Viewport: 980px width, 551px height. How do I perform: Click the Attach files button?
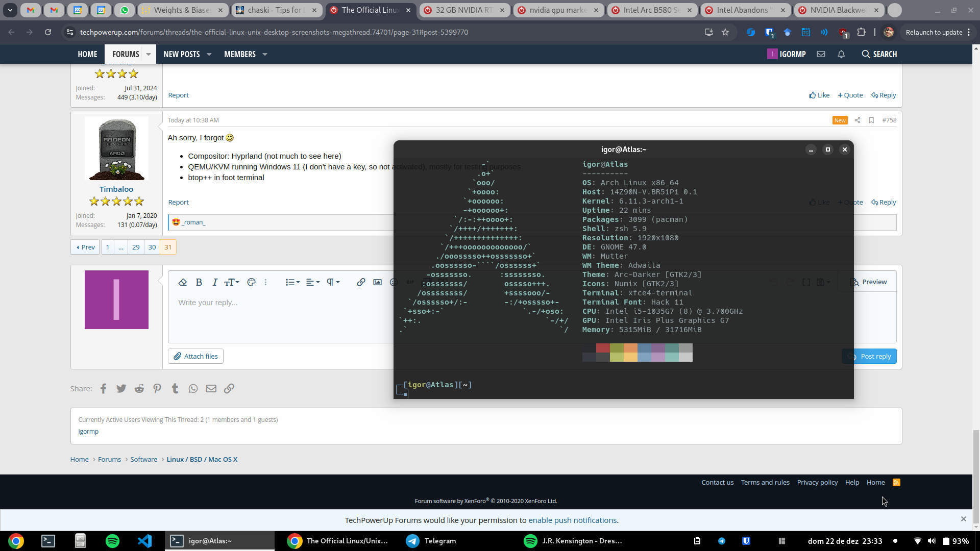coord(195,356)
